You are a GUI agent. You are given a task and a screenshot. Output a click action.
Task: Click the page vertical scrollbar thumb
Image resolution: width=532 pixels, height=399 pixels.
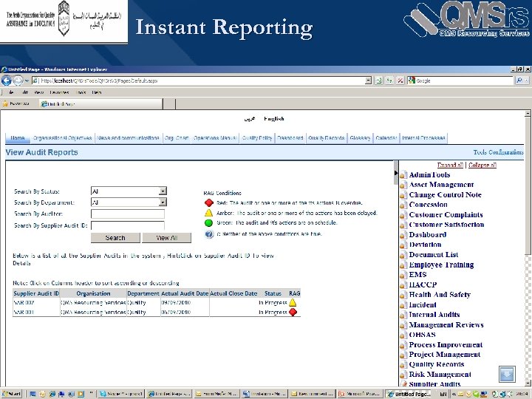tap(528, 185)
